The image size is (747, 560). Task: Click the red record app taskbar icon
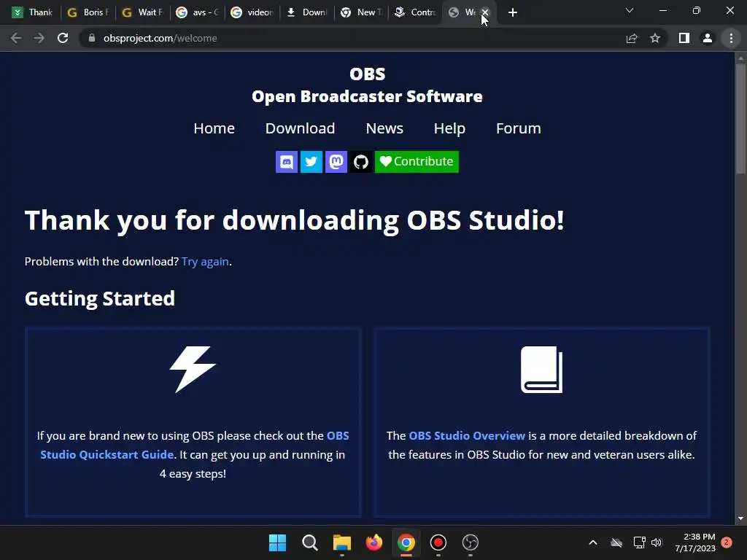tap(438, 542)
